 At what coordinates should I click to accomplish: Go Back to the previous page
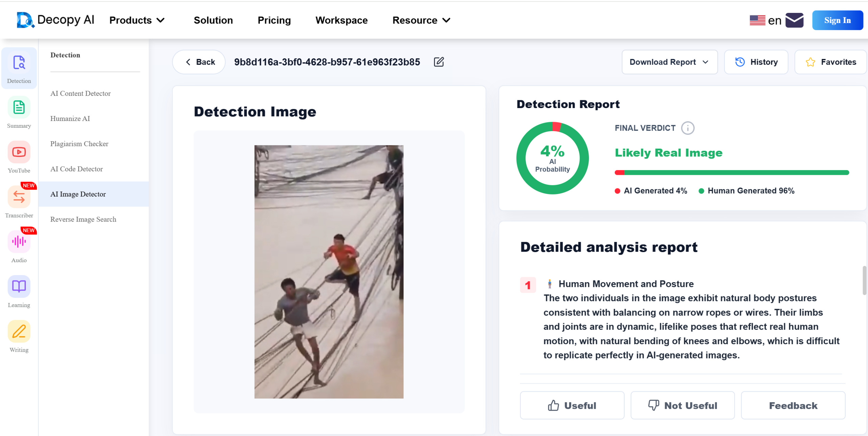199,62
